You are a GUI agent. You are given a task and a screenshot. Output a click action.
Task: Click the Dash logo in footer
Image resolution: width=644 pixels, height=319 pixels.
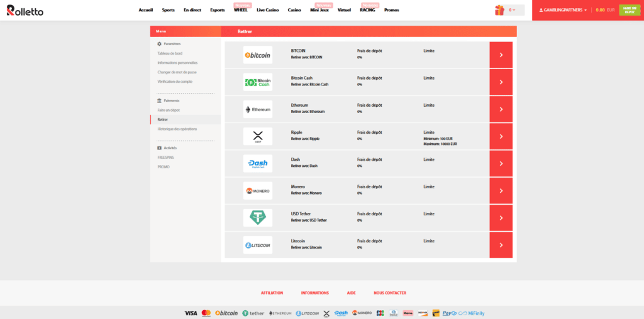(341, 313)
